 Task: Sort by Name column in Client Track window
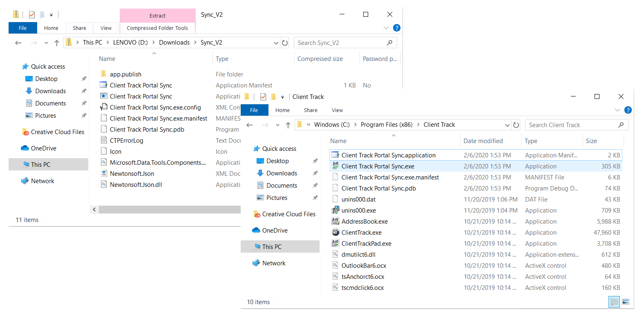tap(338, 141)
